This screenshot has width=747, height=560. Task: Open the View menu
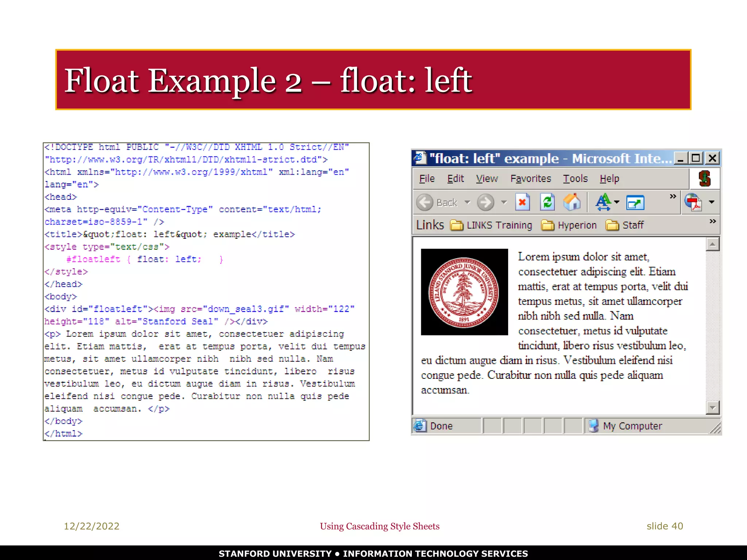[487, 179]
